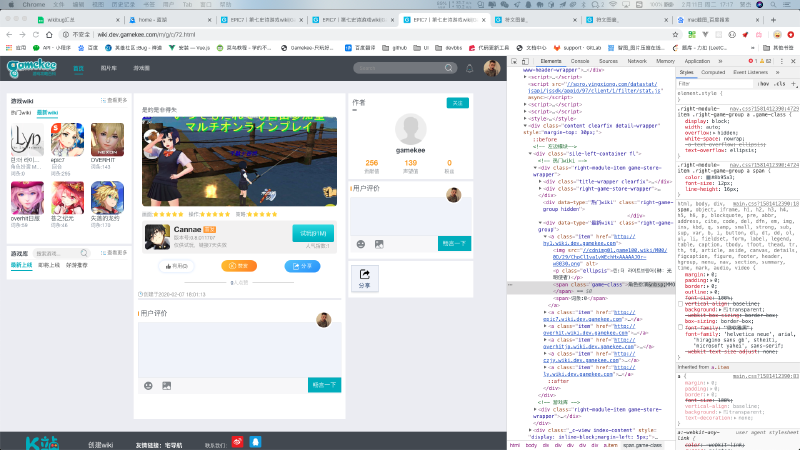Switch to the Computed styles tab
800x450 pixels.
pos(713,72)
